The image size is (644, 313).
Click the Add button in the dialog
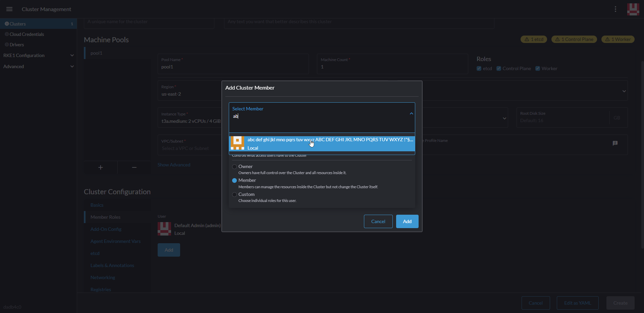pyautogui.click(x=407, y=221)
